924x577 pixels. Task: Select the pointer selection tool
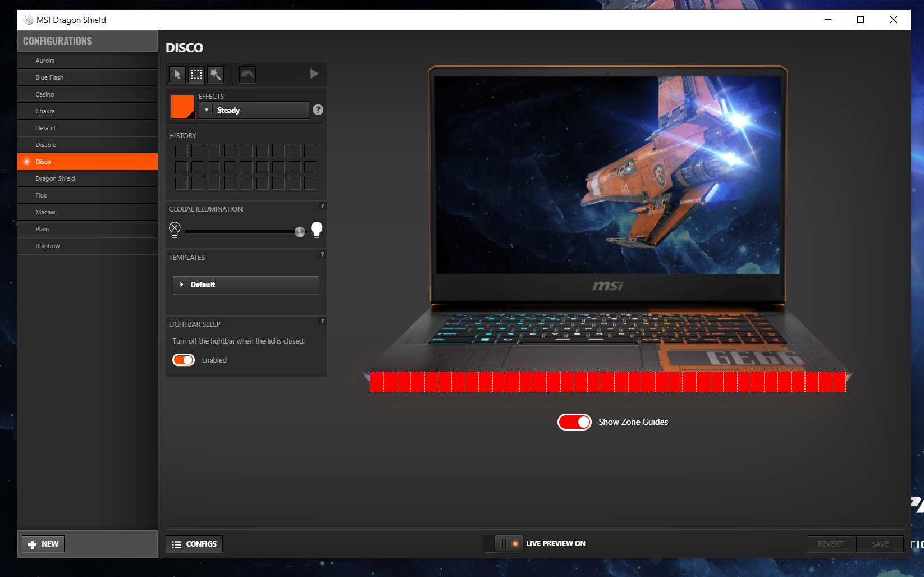pyautogui.click(x=177, y=74)
